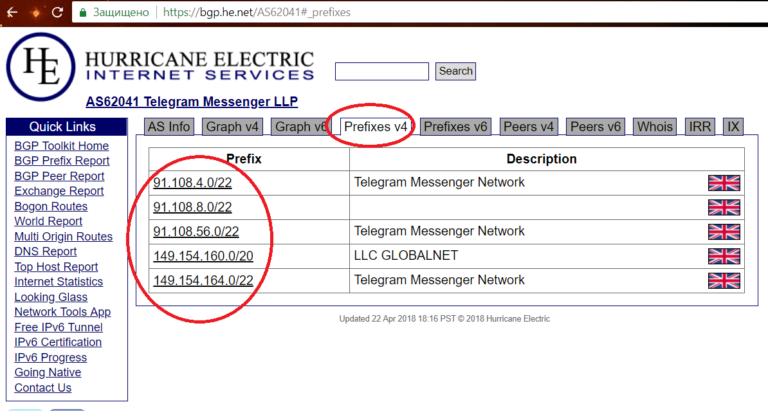Open Looking Glass link
The width and height of the screenshot is (768, 411).
coord(50,297)
